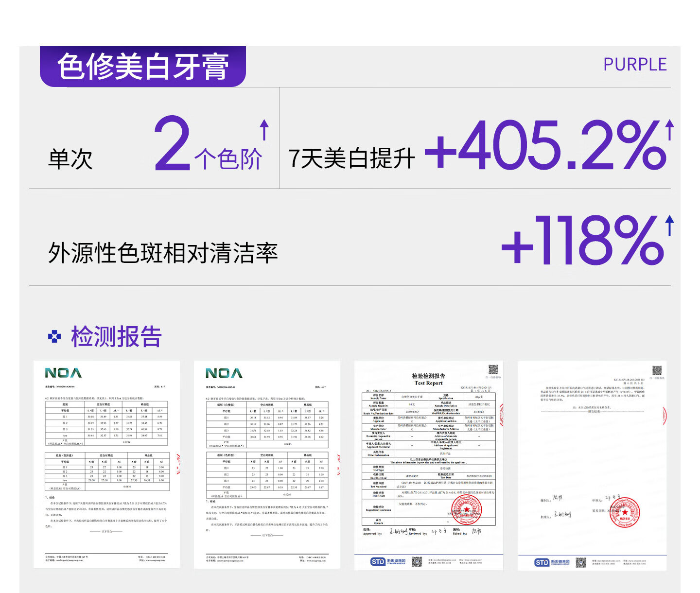Click the STD logo on the signature page
This screenshot has width=700, height=593.
click(552, 562)
